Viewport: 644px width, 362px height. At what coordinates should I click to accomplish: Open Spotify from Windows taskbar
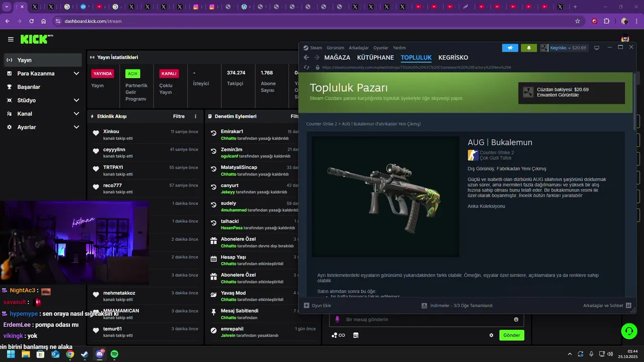pyautogui.click(x=114, y=354)
